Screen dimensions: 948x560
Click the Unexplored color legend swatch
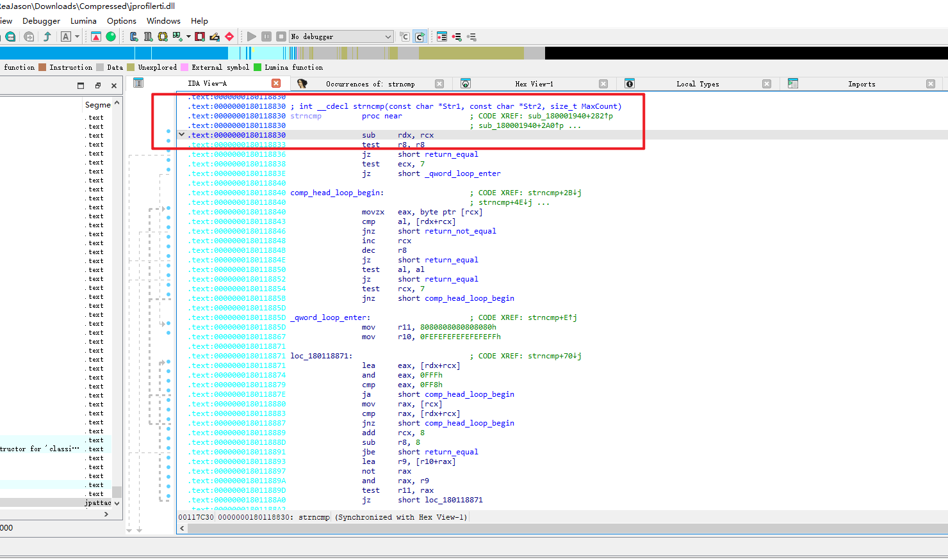pyautogui.click(x=131, y=67)
